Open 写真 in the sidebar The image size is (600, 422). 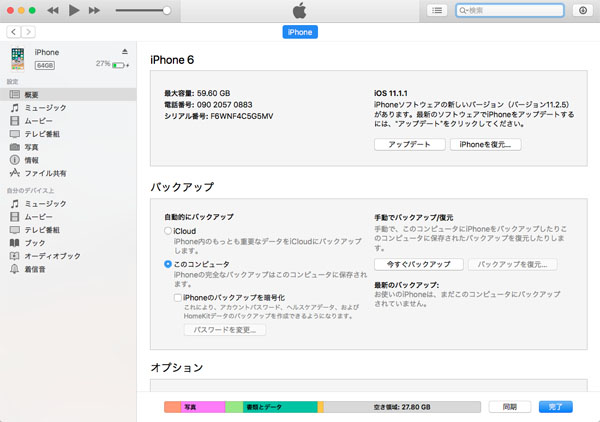(68, 147)
